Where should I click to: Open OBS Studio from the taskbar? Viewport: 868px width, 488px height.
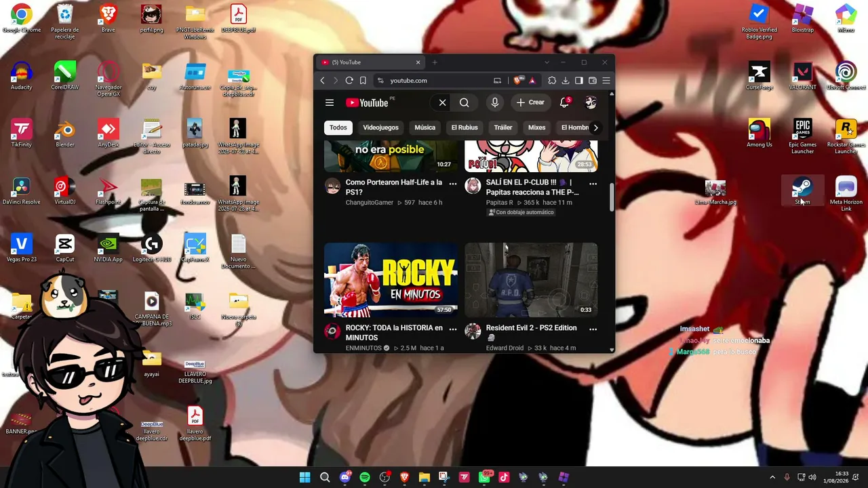pyautogui.click(x=384, y=477)
